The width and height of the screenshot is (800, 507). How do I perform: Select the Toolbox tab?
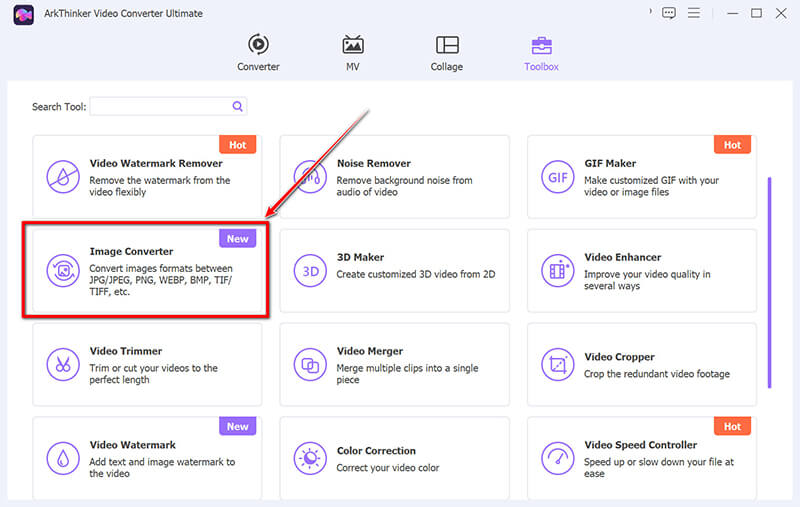pos(541,53)
